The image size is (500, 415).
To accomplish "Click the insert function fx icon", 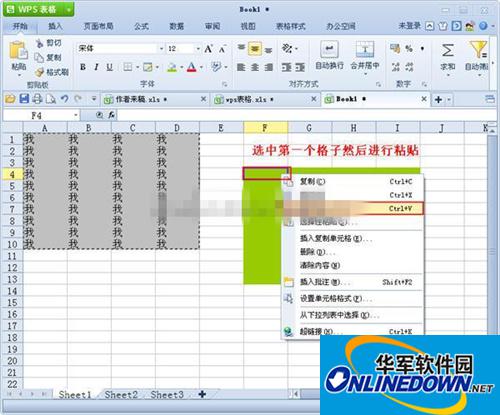I will 111,115.
